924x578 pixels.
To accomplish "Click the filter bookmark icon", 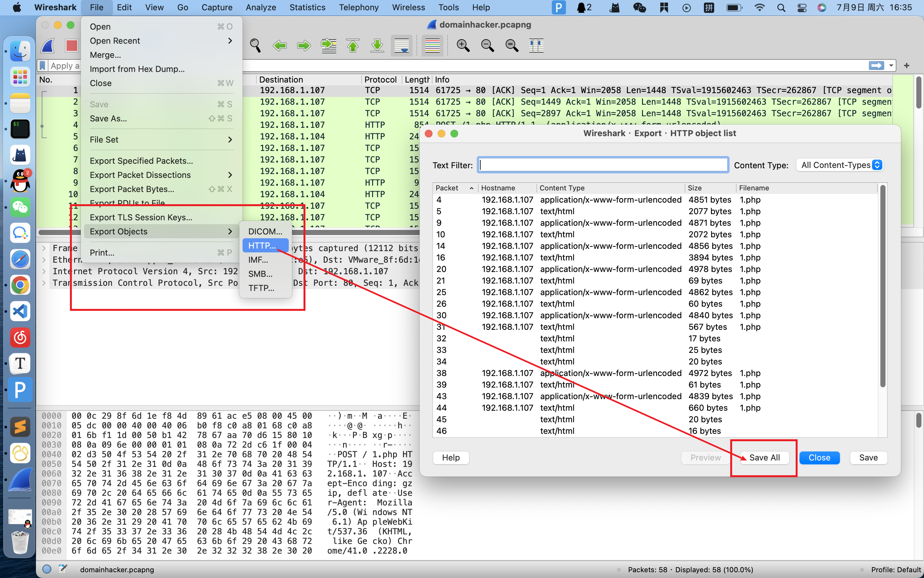I will [x=43, y=66].
